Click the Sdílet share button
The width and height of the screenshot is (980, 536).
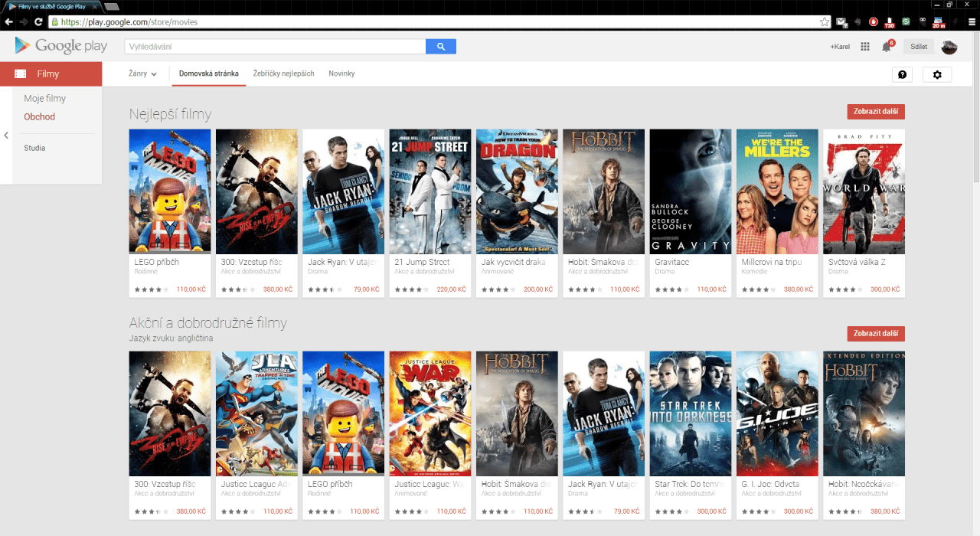pyautogui.click(x=919, y=47)
